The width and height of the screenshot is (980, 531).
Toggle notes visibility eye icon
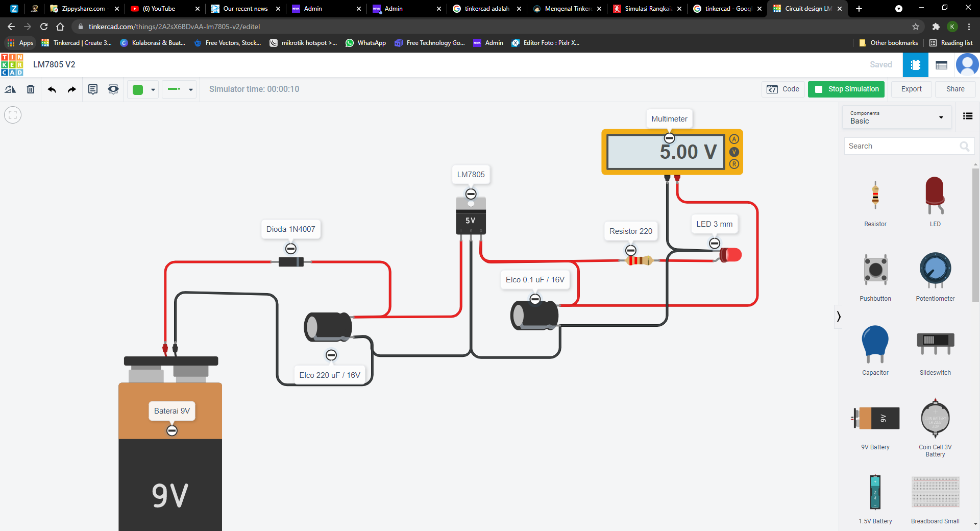(x=113, y=89)
